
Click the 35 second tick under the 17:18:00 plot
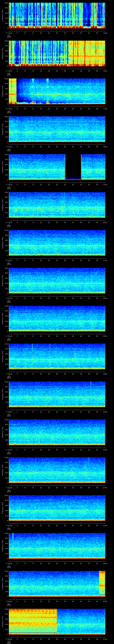pos(65,184)
